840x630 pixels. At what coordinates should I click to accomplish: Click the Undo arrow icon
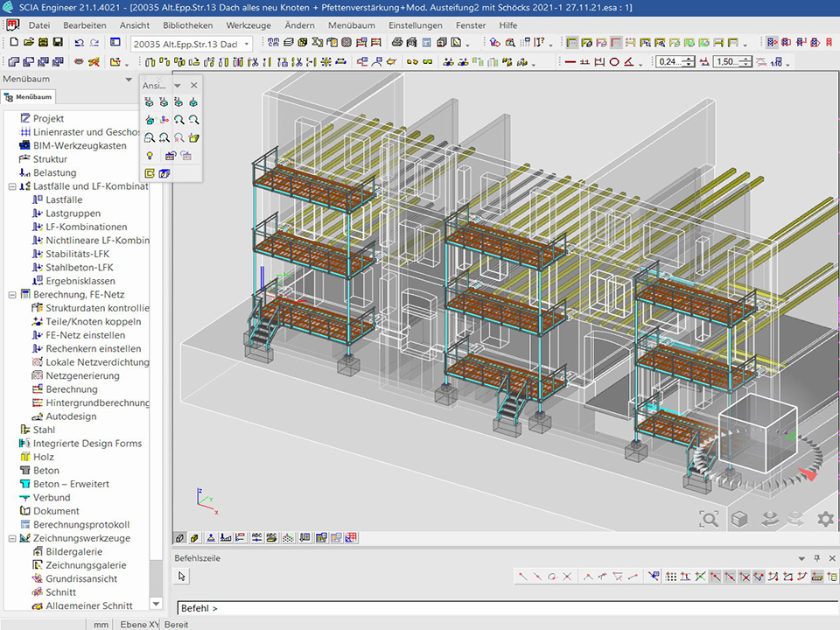coord(80,43)
